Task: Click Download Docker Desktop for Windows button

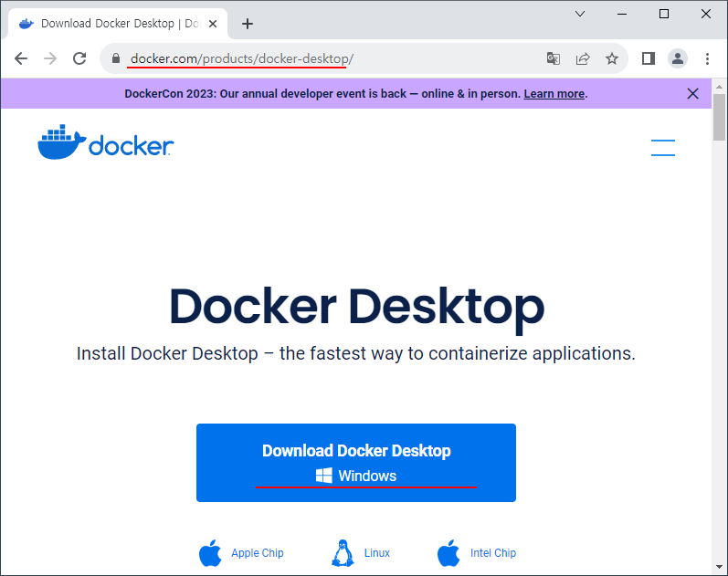Action: pyautogui.click(x=356, y=463)
